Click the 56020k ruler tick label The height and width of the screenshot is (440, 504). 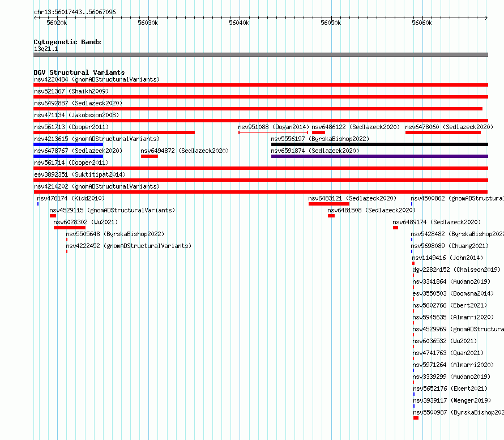(57, 23)
